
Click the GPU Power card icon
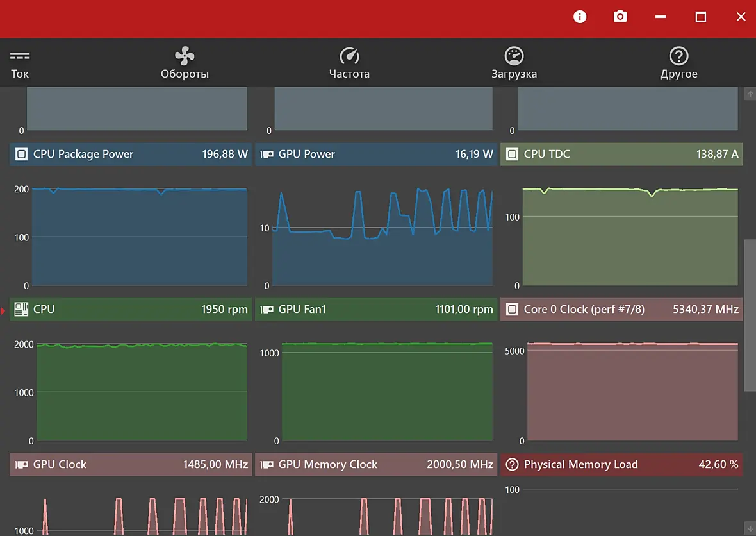coord(267,155)
